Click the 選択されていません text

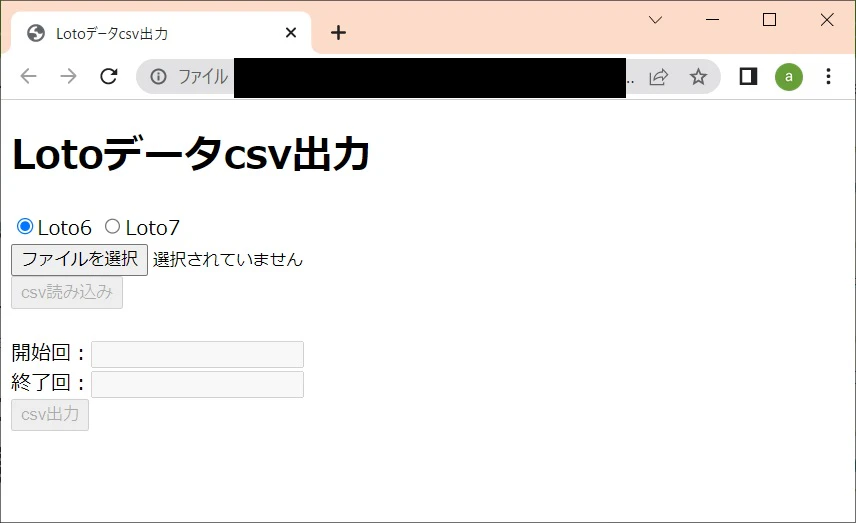coord(228,259)
